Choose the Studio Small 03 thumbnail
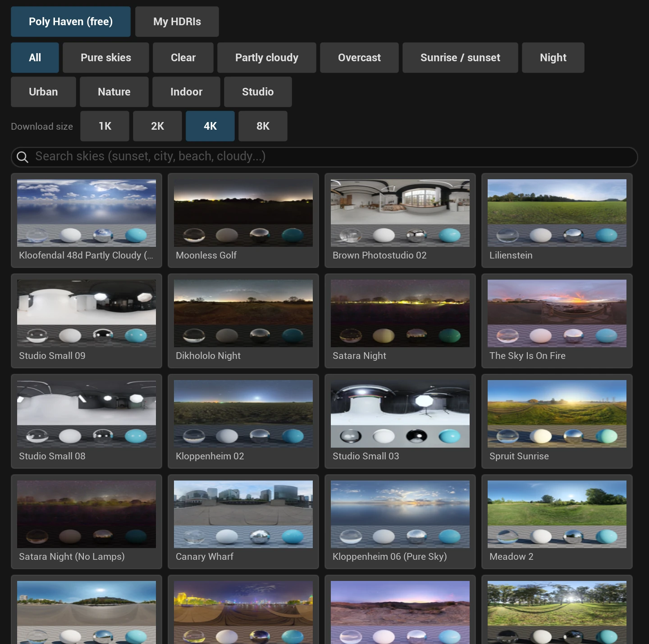Screen dimensions: 649x644 point(400,422)
